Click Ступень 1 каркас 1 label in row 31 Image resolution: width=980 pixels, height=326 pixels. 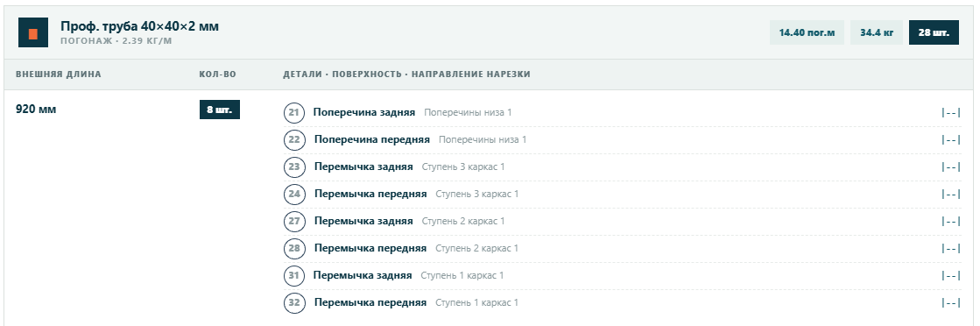(x=462, y=275)
